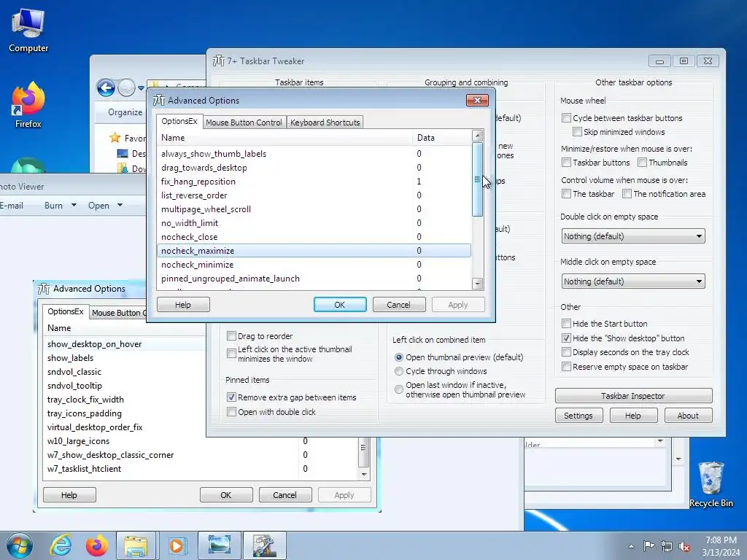This screenshot has height=560, width=747.
Task: Open the taskbar clock and date
Action: click(x=721, y=546)
